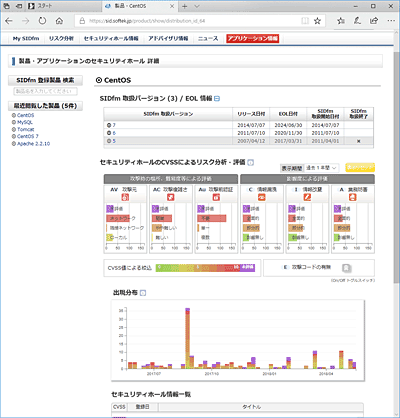Screen dimensions: 400x418
Task: Click the release date 2007/04/12 cell
Action: coord(251,141)
